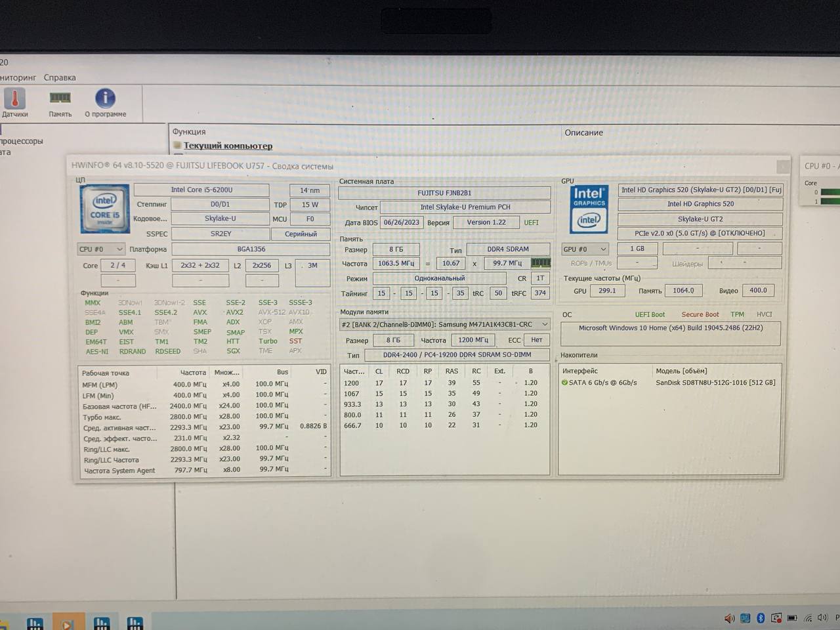
Task: Click the Skylake-U GT2 GPU codename field
Action: pyautogui.click(x=700, y=219)
